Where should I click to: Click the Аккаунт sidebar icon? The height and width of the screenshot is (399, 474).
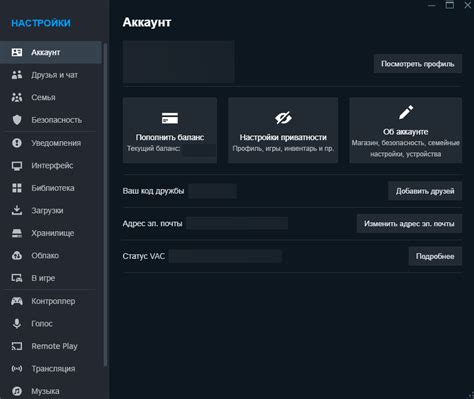[x=17, y=52]
